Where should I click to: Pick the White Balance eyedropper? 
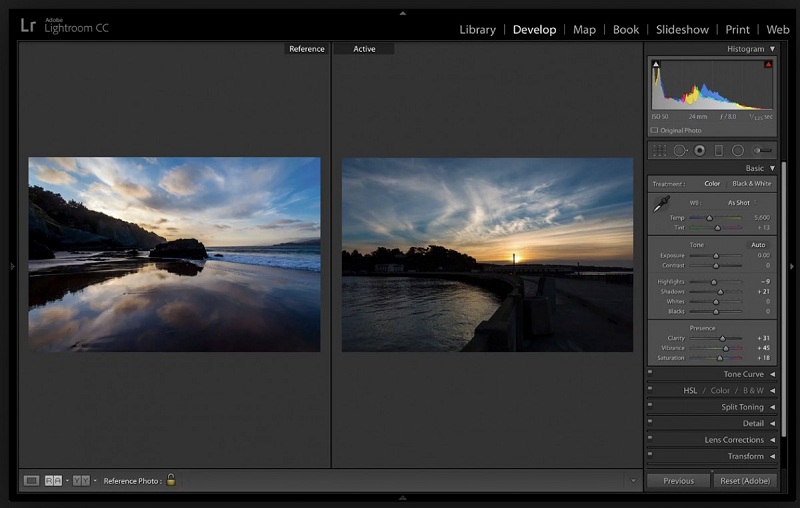(x=661, y=204)
